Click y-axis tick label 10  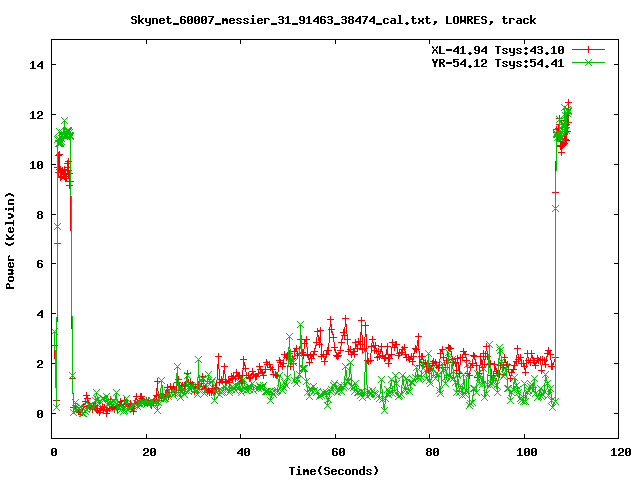tap(37, 165)
